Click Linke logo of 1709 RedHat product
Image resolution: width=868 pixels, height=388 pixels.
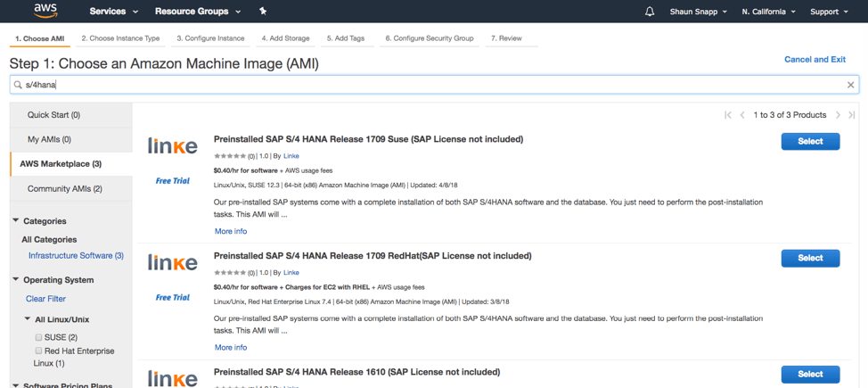pos(173,262)
